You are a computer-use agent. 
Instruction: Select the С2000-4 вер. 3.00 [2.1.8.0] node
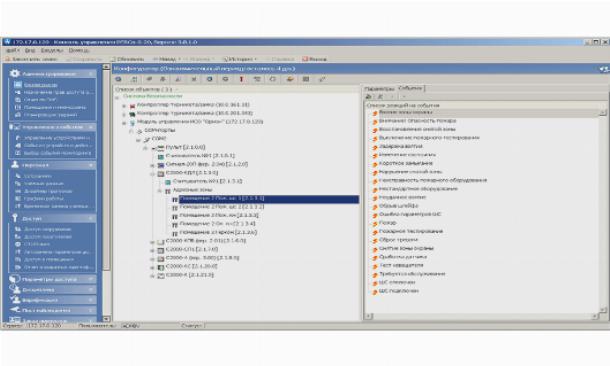coord(202,258)
